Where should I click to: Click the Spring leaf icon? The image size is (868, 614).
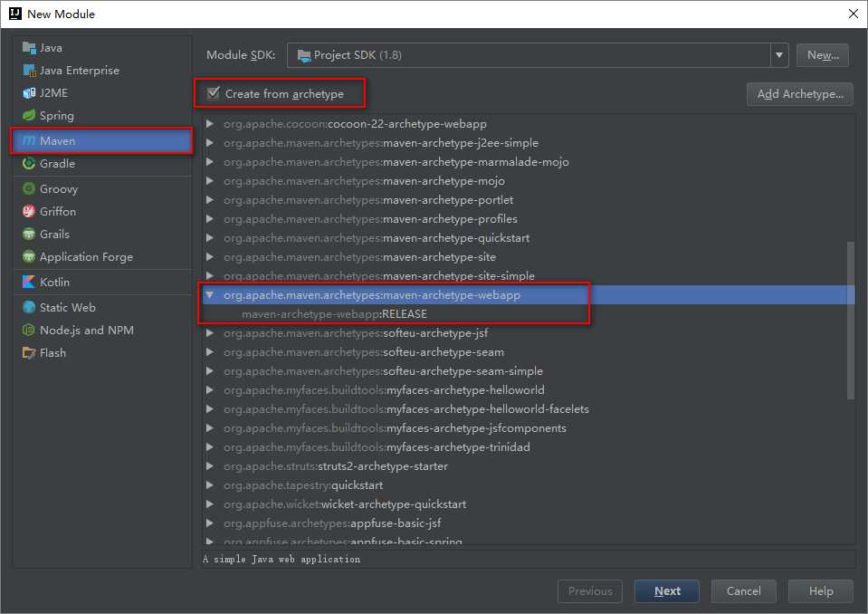pyautogui.click(x=29, y=115)
